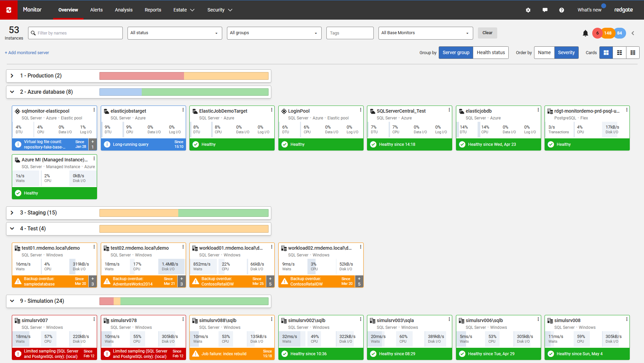Image resolution: width=644 pixels, height=363 pixels.
Task: Open the Estate menu
Action: (184, 10)
